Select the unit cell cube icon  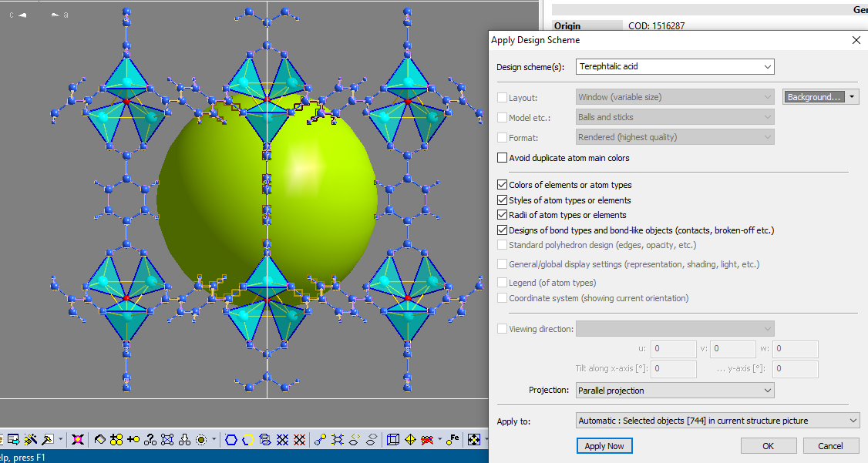392,439
